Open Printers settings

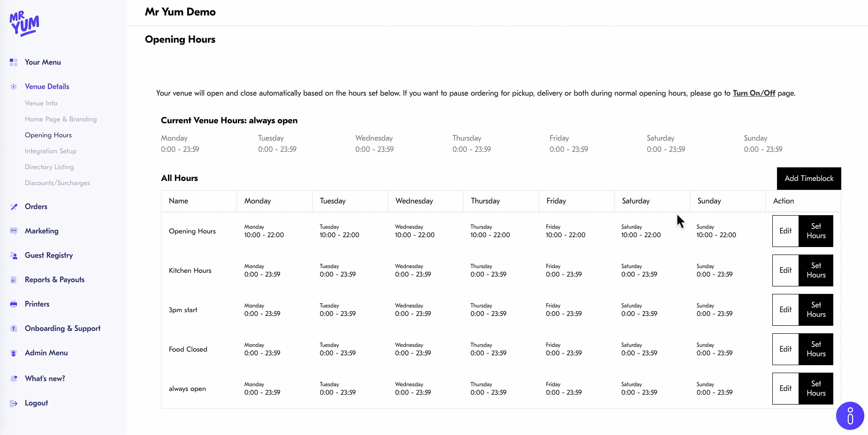(x=37, y=304)
